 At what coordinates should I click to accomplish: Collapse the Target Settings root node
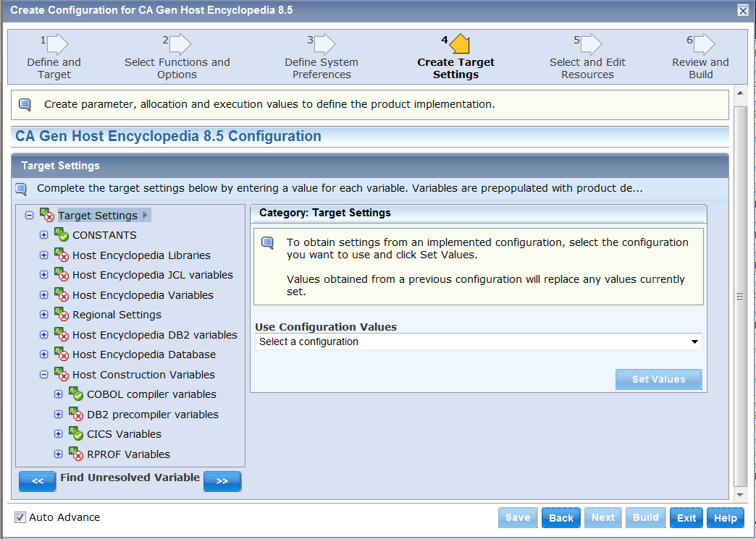pos(30,216)
